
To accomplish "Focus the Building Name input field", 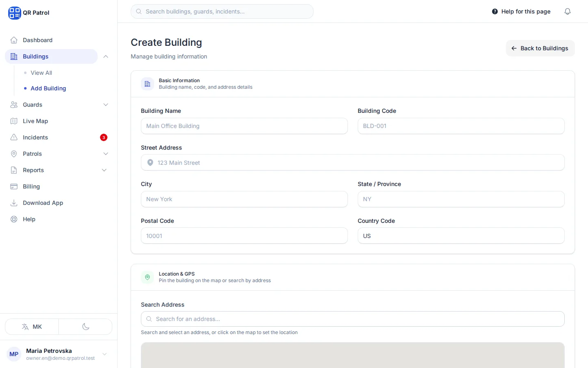I will (x=244, y=126).
